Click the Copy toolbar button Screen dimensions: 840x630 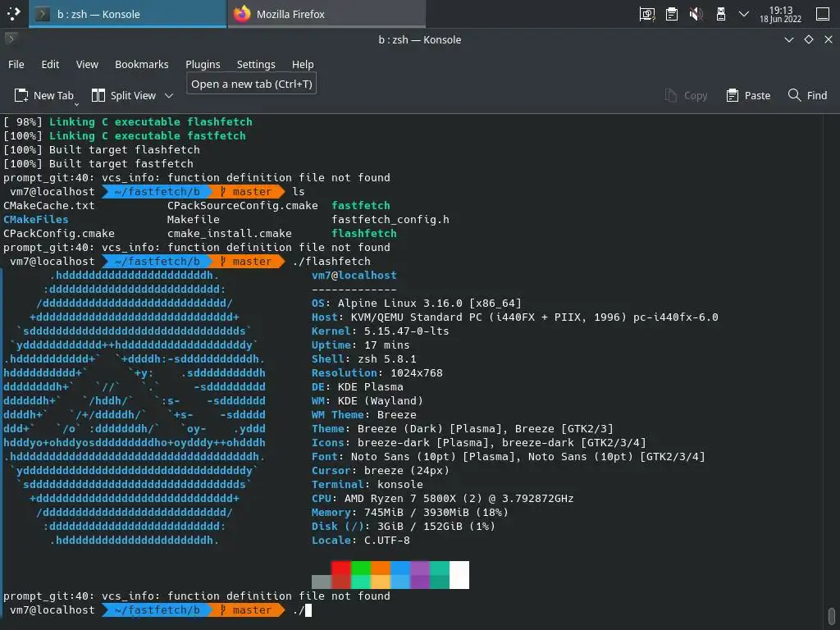coord(687,95)
